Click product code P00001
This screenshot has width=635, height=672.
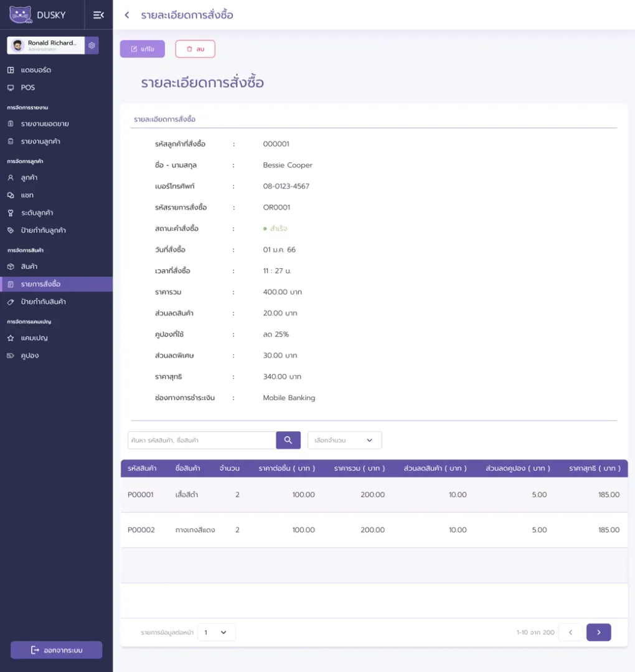click(x=141, y=495)
